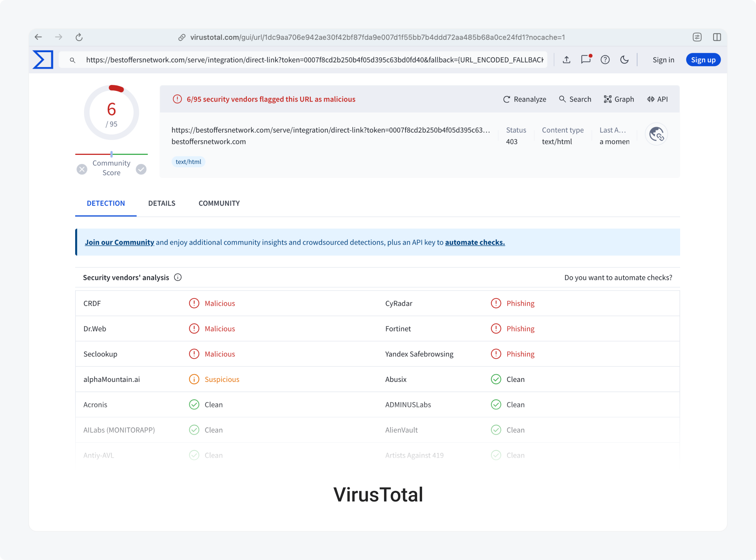Open the notifications comment bubble icon

[586, 60]
